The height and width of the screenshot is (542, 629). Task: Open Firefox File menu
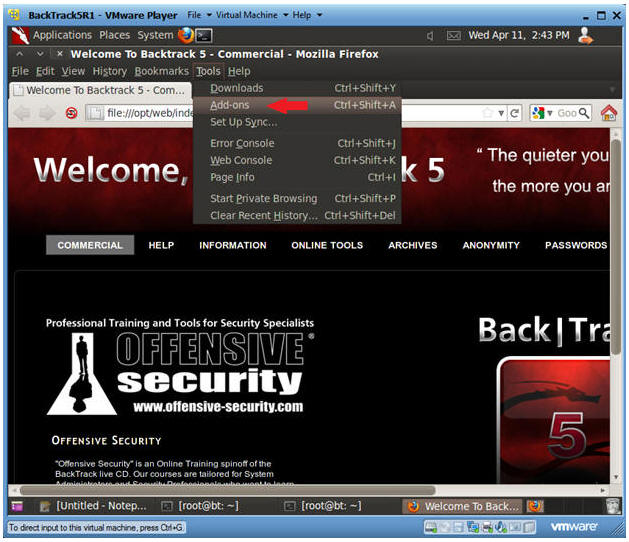[20, 71]
